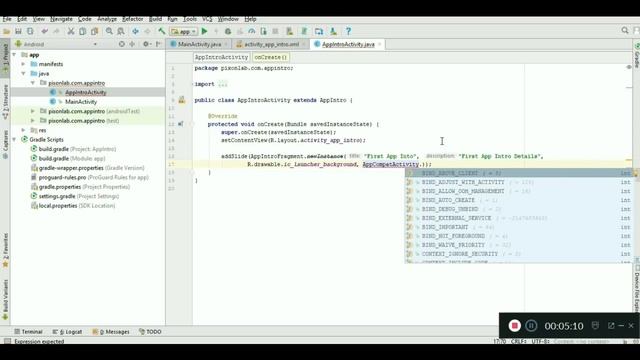The image size is (640, 360).
Task: Click the UTF-8 encoding in status bar
Action: 540,341
